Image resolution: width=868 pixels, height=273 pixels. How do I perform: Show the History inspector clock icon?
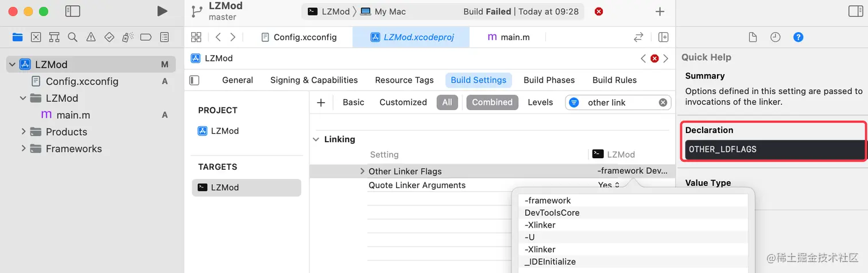tap(776, 37)
